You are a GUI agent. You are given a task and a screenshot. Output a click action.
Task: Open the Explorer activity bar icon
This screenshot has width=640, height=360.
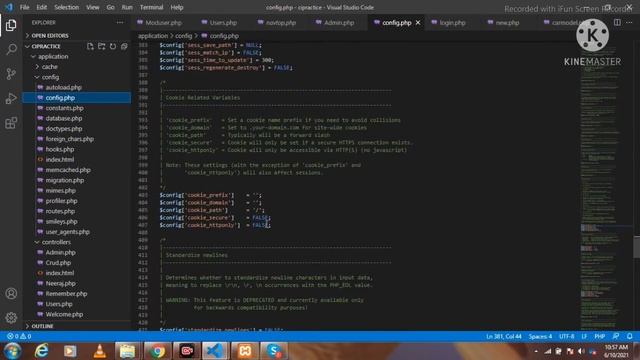click(x=11, y=25)
